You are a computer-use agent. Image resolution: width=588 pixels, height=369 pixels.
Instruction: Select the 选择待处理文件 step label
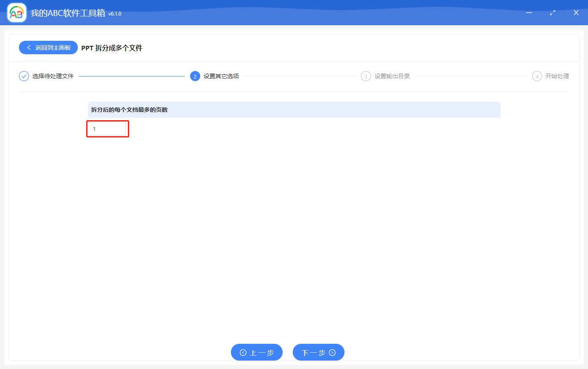54,76
